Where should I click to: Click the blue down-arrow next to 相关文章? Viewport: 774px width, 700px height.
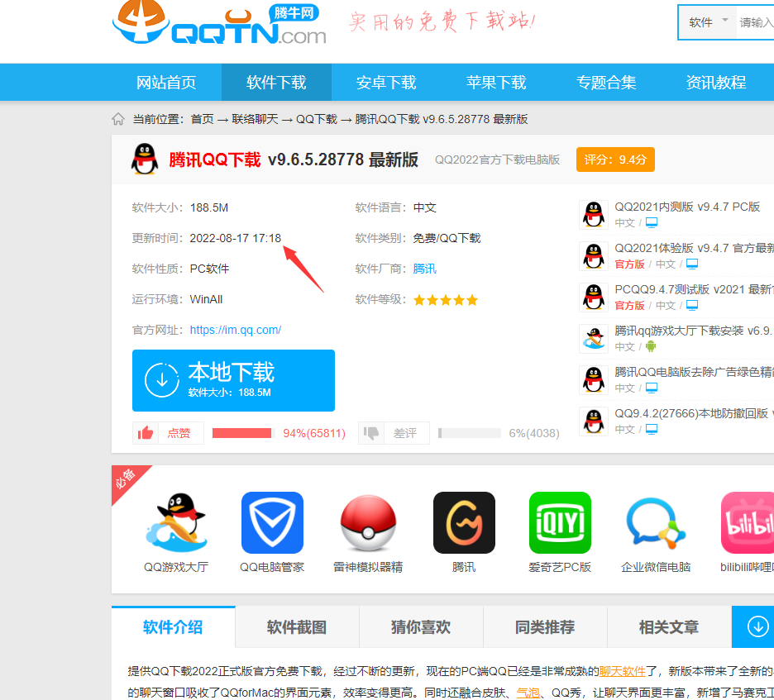(752, 626)
